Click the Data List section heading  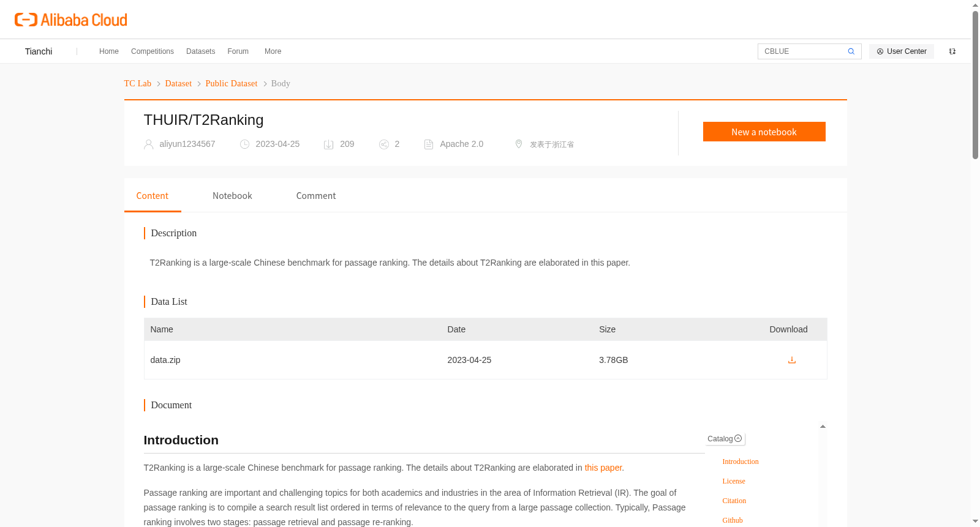tap(169, 302)
